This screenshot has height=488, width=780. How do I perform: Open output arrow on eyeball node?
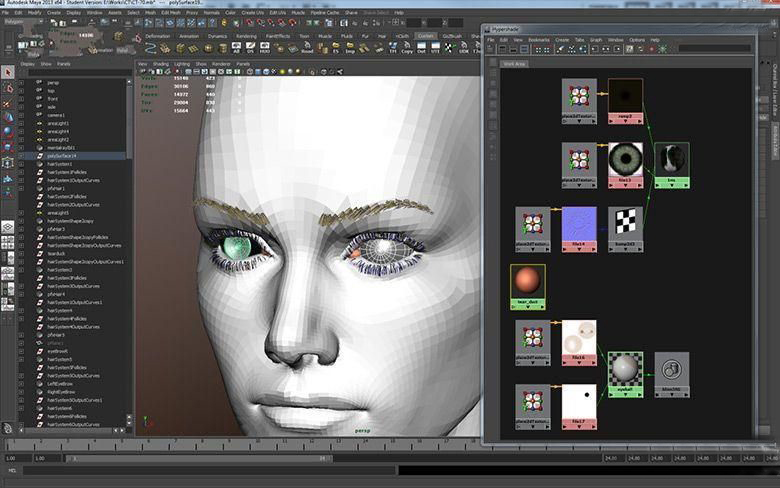[x=638, y=395]
